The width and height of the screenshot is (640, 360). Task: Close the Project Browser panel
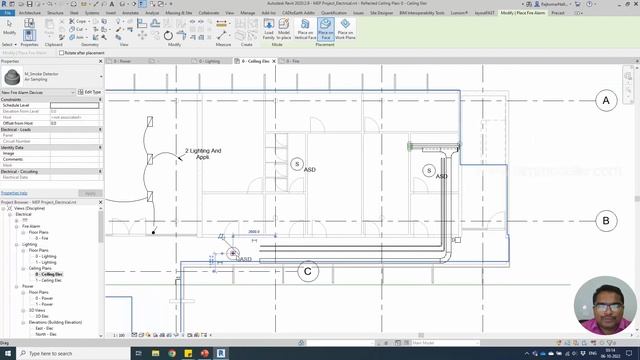click(x=100, y=202)
